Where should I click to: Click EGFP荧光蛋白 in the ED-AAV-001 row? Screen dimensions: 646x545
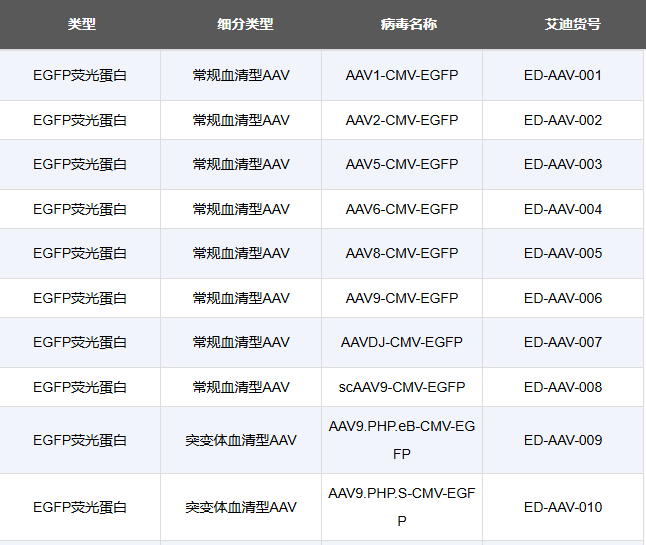click(80, 75)
